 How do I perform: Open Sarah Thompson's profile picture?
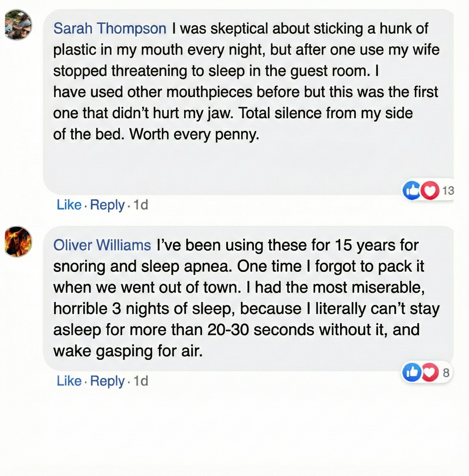point(18,25)
